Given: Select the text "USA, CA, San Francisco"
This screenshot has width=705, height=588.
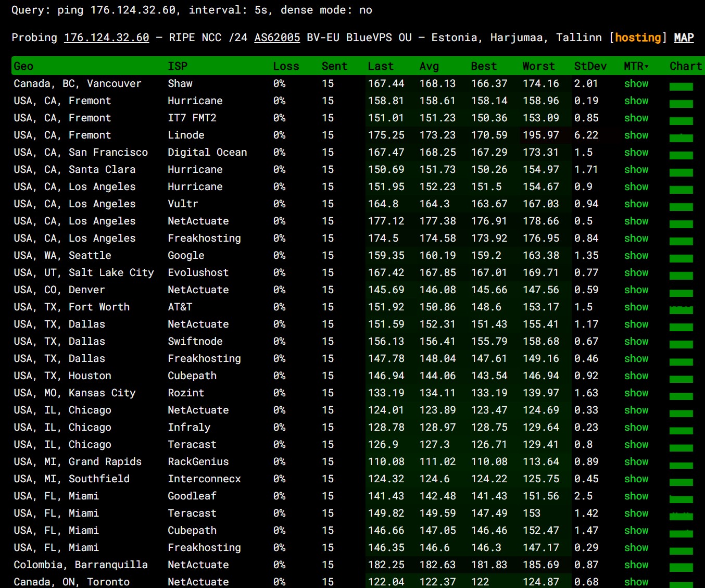Looking at the screenshot, I should (x=81, y=152).
